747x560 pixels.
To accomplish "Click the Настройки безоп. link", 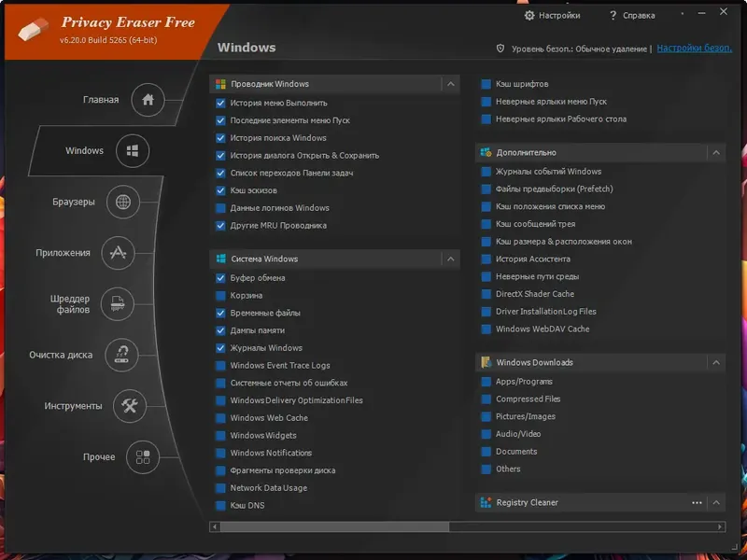I will click(693, 49).
